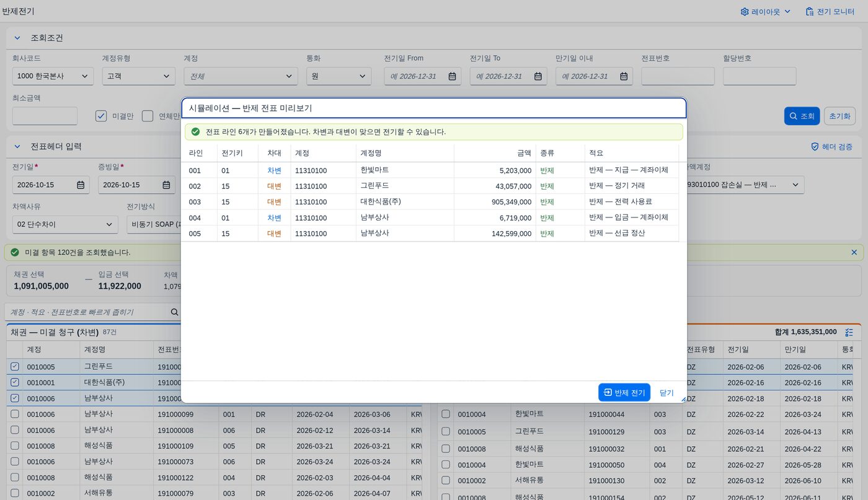Viewport: 868px width, 500px height.
Task: Check the 해성식품 row 191000109
Action: tap(15, 445)
